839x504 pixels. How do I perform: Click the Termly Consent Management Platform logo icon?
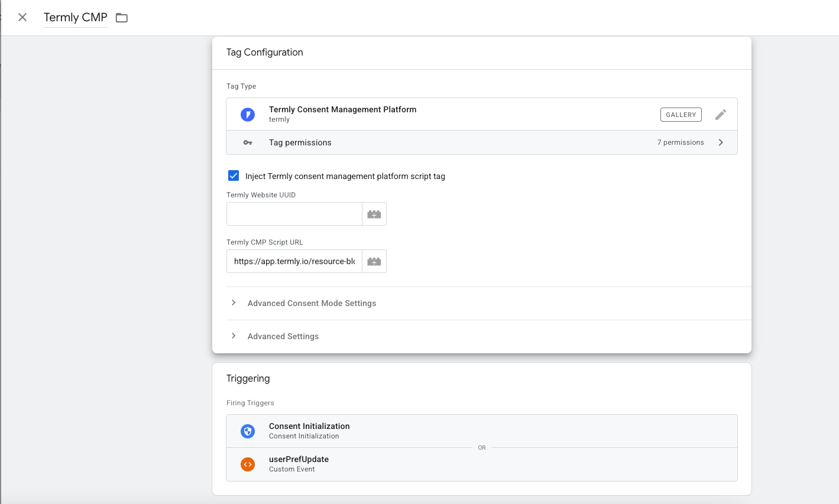(248, 114)
